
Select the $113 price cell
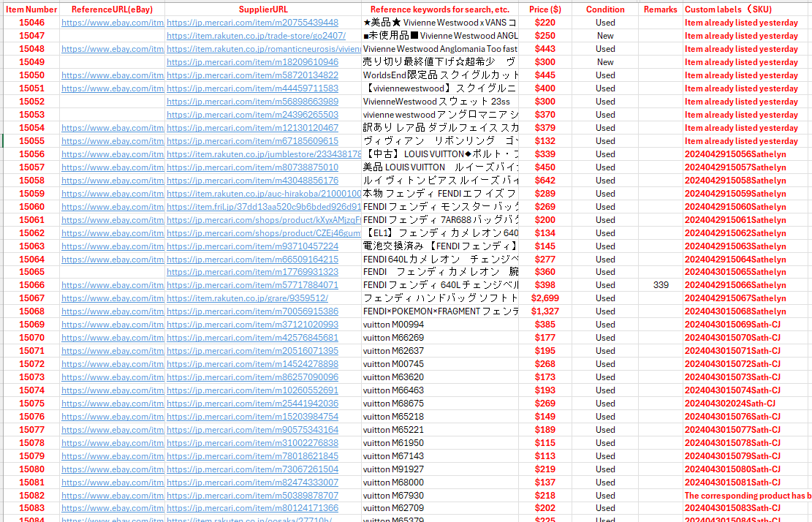545,456
